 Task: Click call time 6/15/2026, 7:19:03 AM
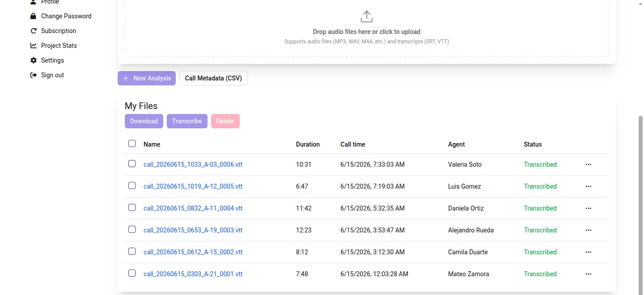[x=373, y=186]
